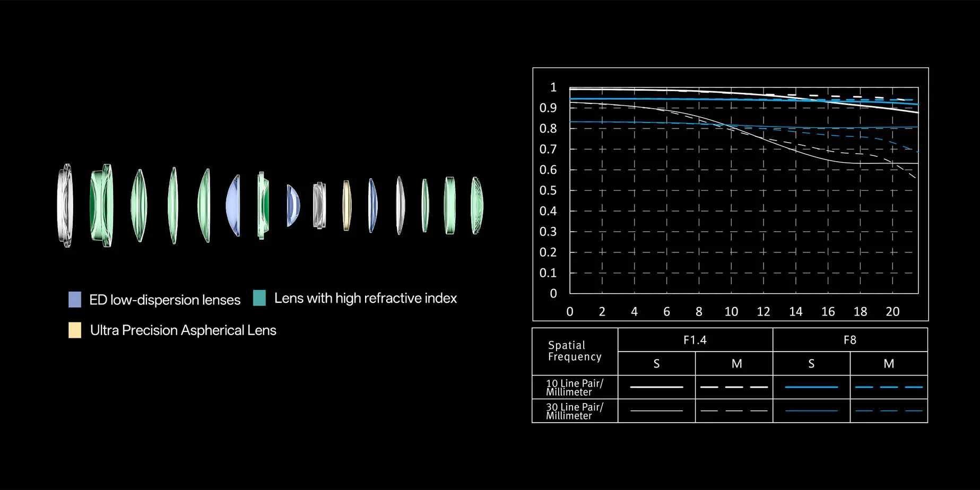This screenshot has height=490, width=980.
Task: Click the blue ED low-dispersion legend swatch
Action: (x=75, y=300)
